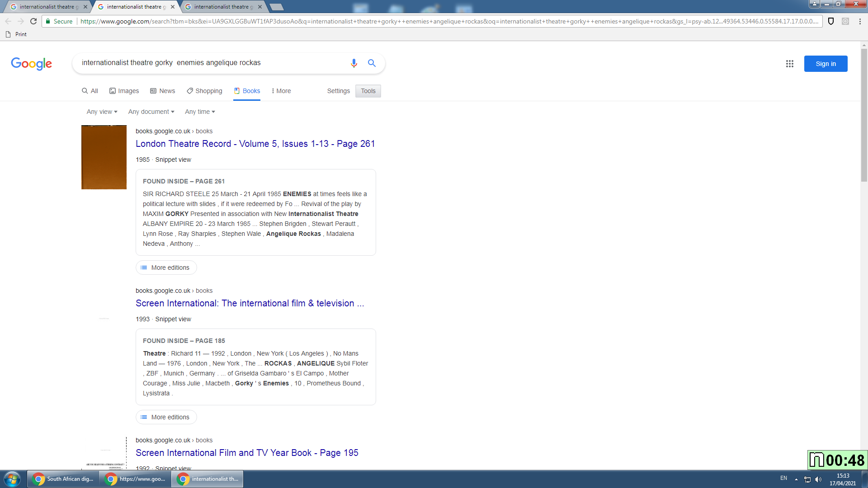Click the magnifier search button
This screenshot has width=868, height=488.
coord(372,63)
